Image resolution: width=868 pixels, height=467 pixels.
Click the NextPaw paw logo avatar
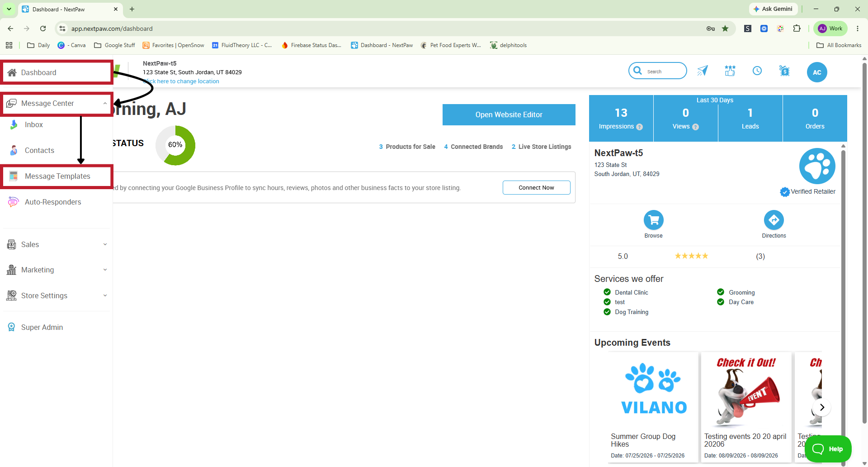[817, 166]
